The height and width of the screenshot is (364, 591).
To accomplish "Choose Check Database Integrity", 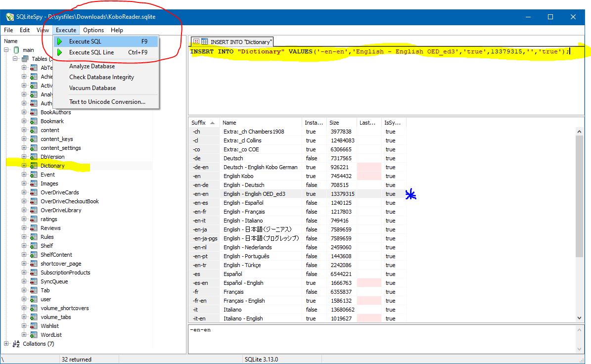I will tap(101, 77).
